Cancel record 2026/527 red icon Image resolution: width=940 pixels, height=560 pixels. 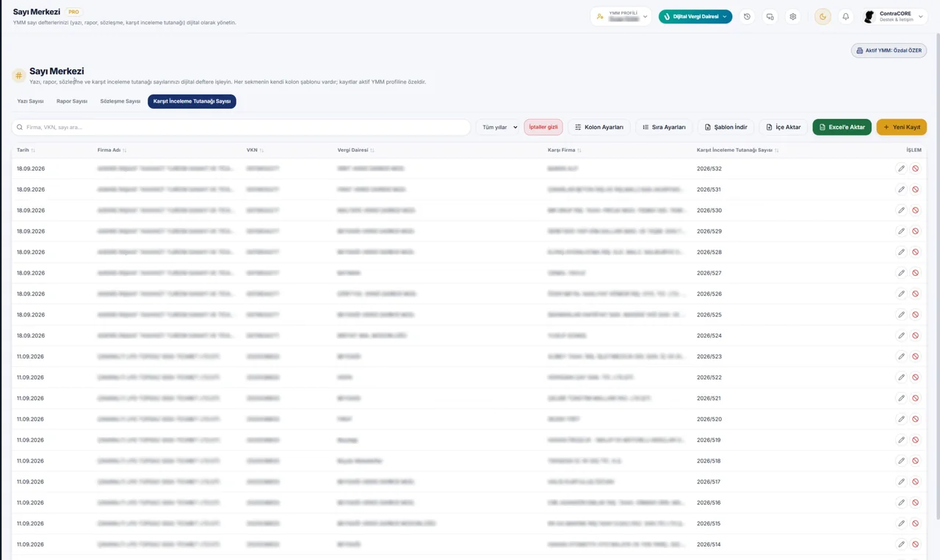click(x=915, y=273)
